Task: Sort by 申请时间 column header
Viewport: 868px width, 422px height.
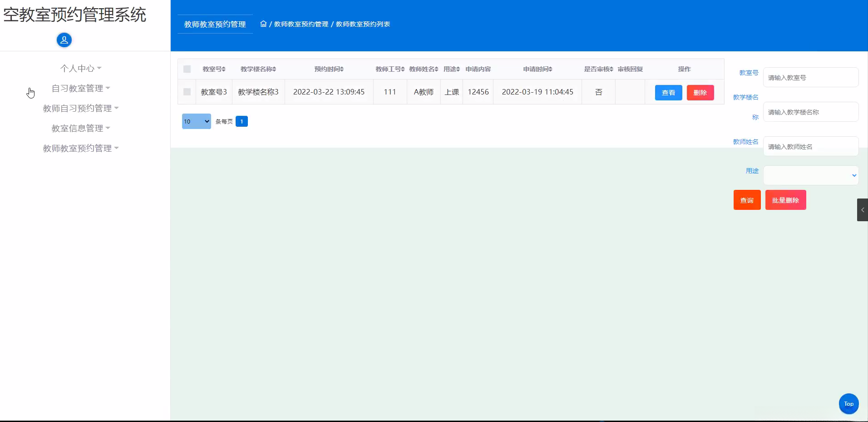Action: pos(538,69)
